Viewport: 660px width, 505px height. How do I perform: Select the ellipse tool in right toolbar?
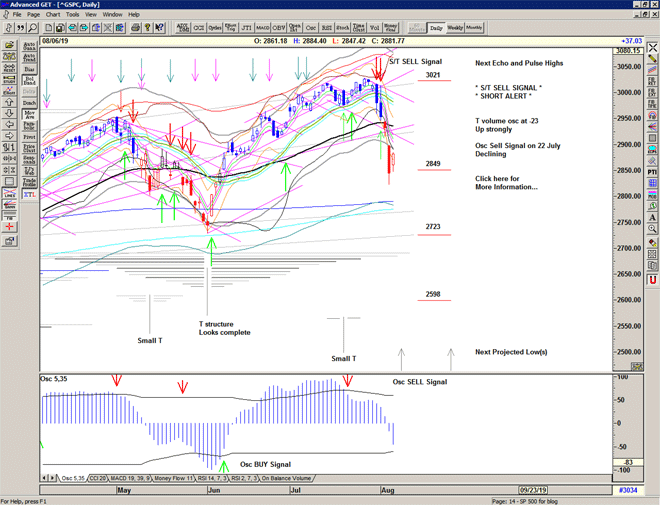tap(652, 149)
